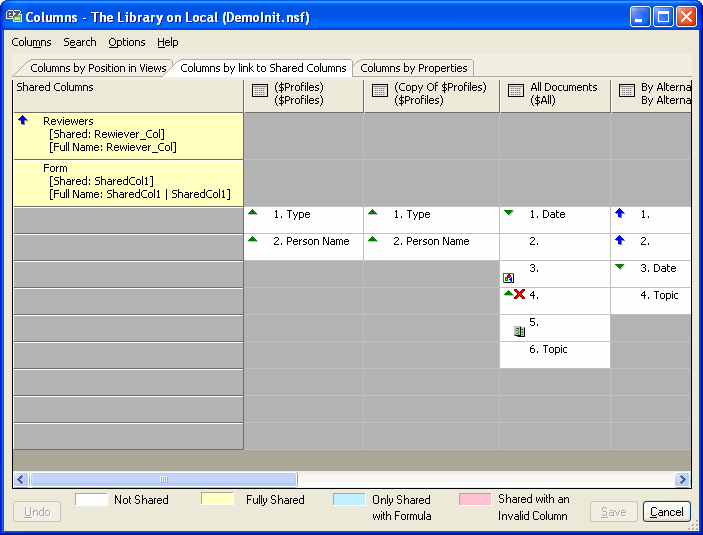The image size is (703, 535).
Task: Click green down arrow next to 1. Date
Action: (508, 213)
